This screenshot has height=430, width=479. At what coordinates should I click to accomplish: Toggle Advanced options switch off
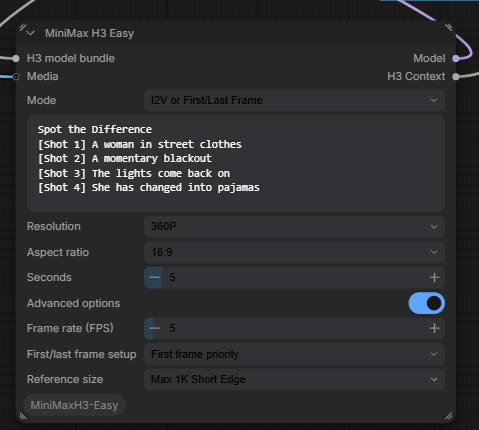click(x=427, y=303)
